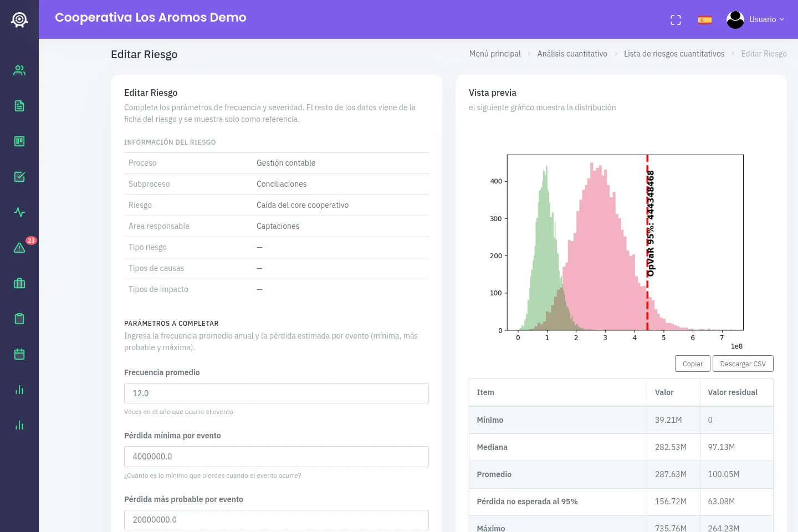This screenshot has height=532, width=798.
Task: Click the 100.05M residual value cell
Action: pyautogui.click(x=736, y=474)
